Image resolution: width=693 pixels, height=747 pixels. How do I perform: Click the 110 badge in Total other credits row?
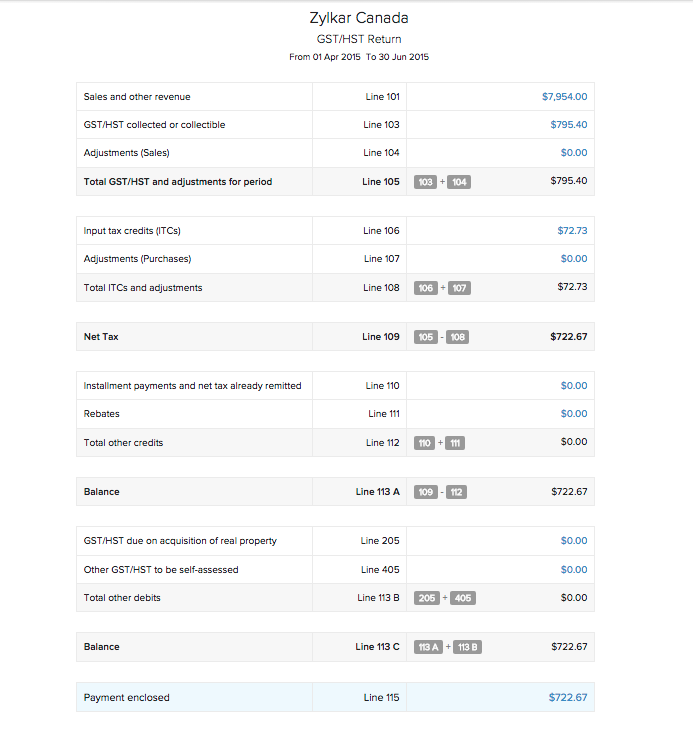[424, 443]
